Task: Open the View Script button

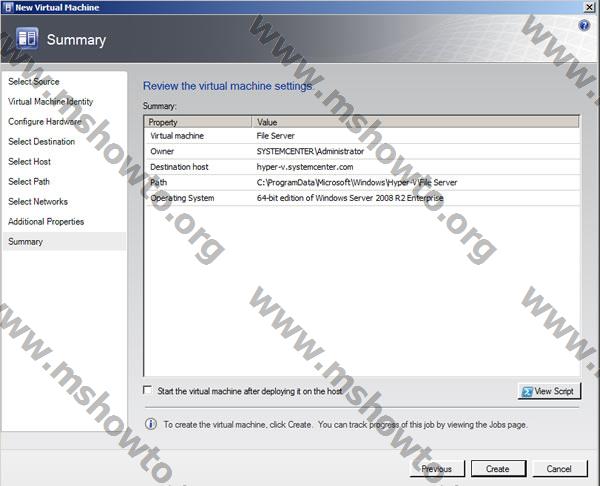Action: click(549, 391)
